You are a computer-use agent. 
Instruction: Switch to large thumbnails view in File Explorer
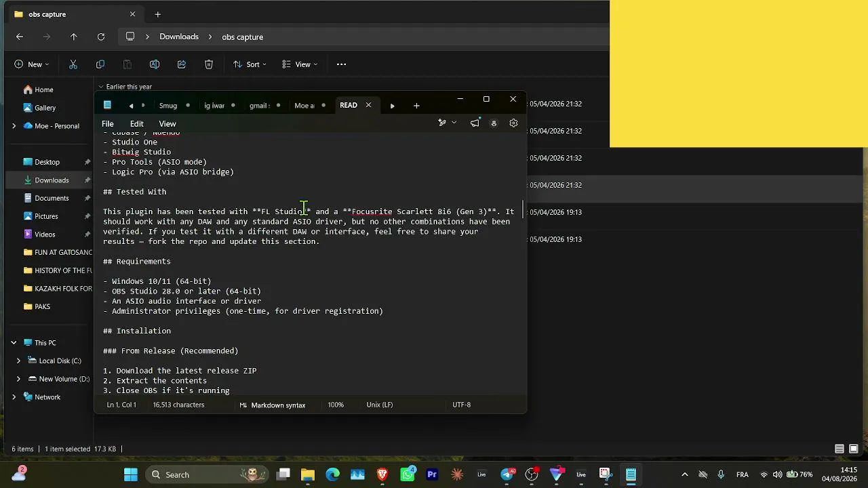pos(854,449)
